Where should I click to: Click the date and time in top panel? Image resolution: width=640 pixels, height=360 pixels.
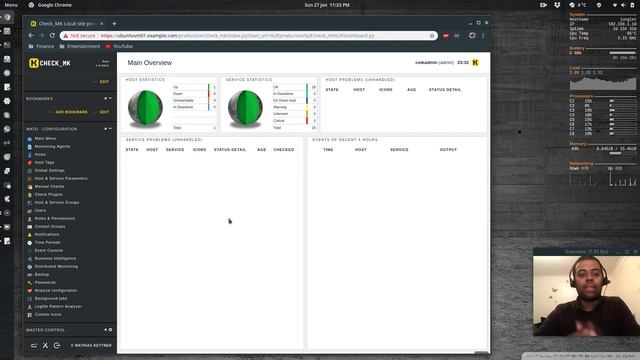(x=327, y=5)
